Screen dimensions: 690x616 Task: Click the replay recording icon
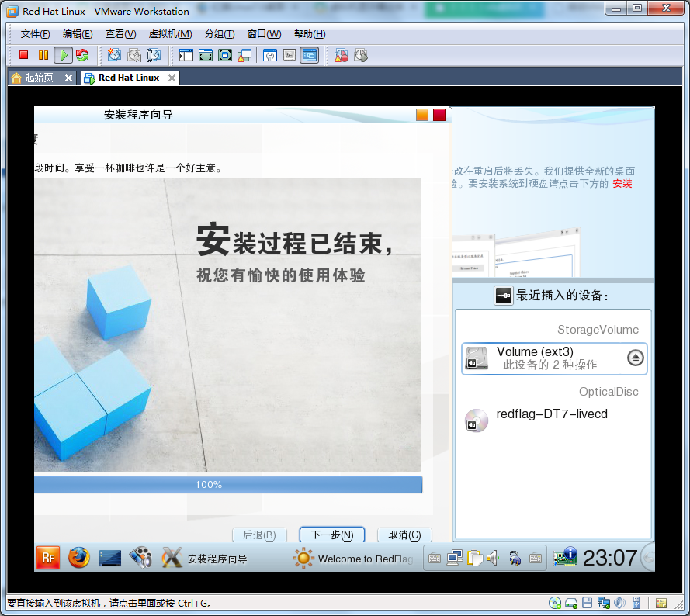point(361,55)
